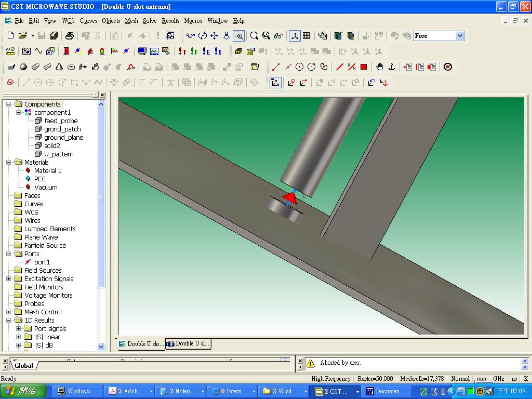
Task: Click the anchor icon in pick toolbar
Action: point(392,67)
